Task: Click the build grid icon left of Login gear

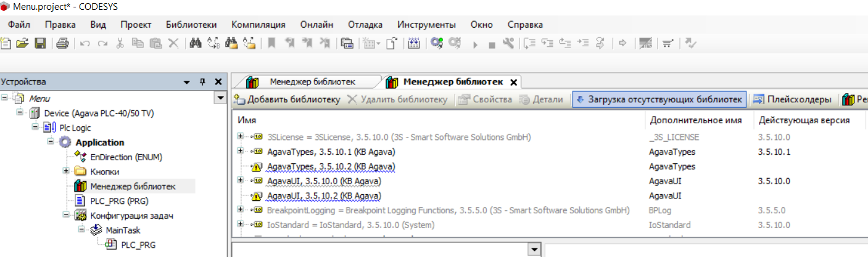Action: 414,44
